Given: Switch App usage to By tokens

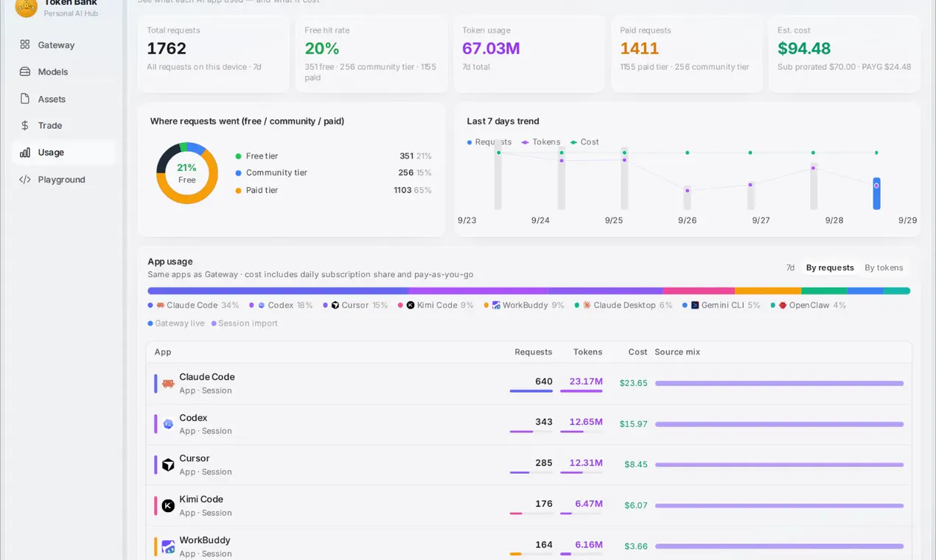Looking at the screenshot, I should pos(884,267).
